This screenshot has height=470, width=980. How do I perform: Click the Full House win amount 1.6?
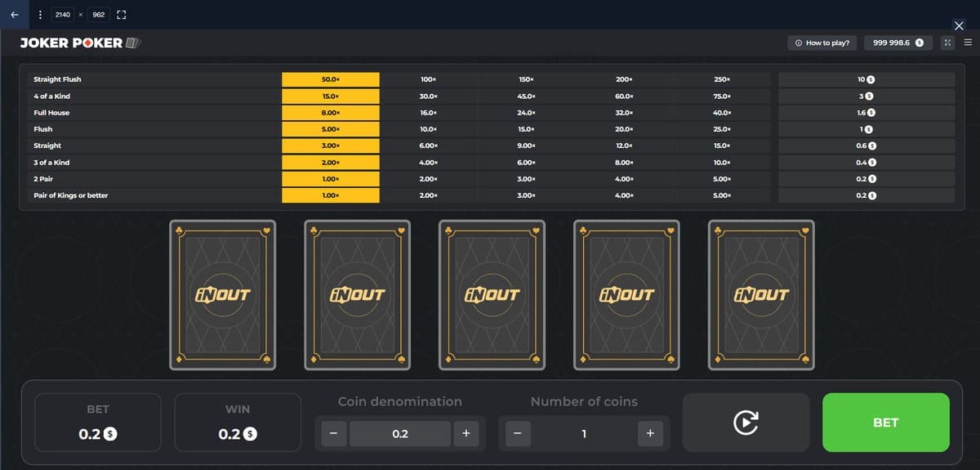(x=866, y=113)
